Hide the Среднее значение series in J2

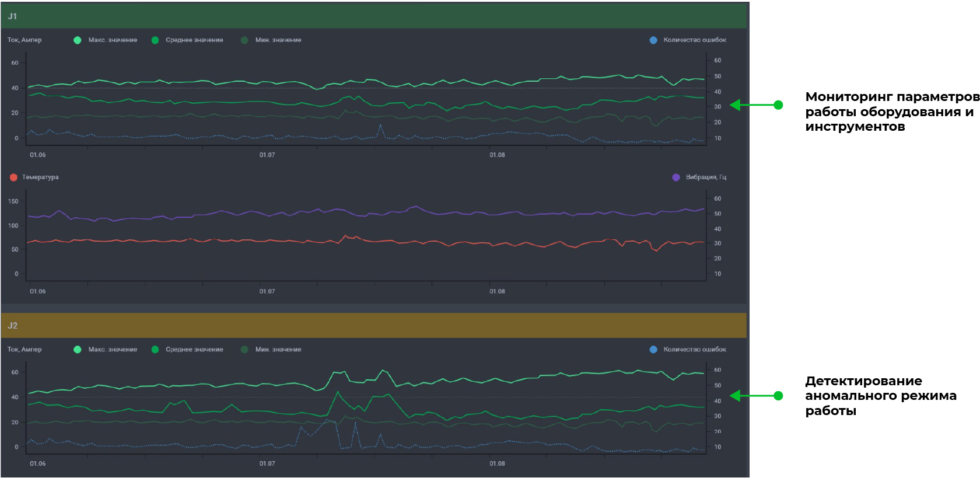pos(194,350)
